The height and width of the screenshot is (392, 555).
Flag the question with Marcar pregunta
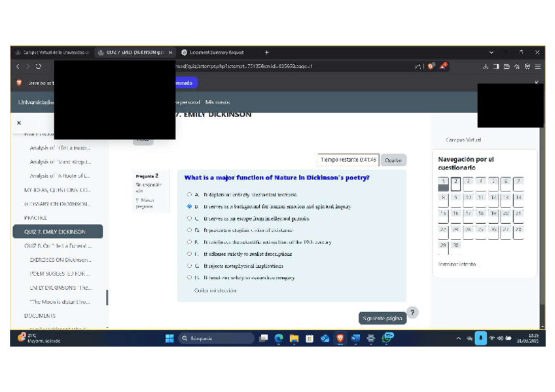pyautogui.click(x=145, y=203)
